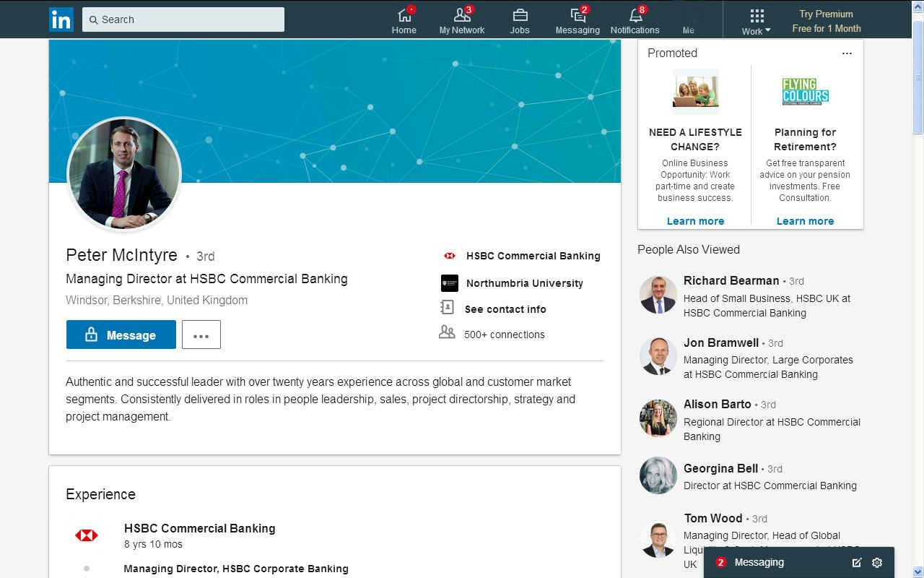Click See contact info

coord(505,309)
